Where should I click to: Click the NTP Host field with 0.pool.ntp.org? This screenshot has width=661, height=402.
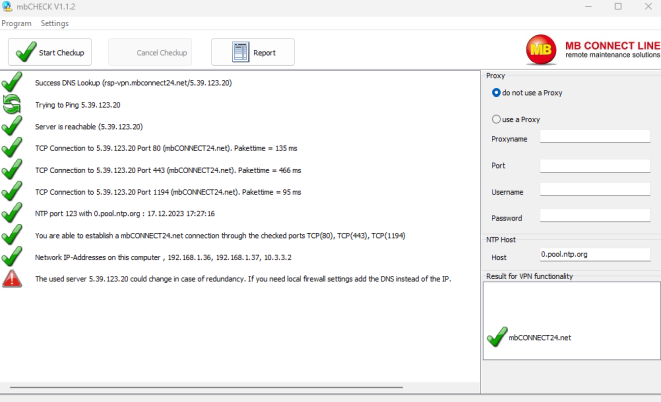[x=595, y=255]
